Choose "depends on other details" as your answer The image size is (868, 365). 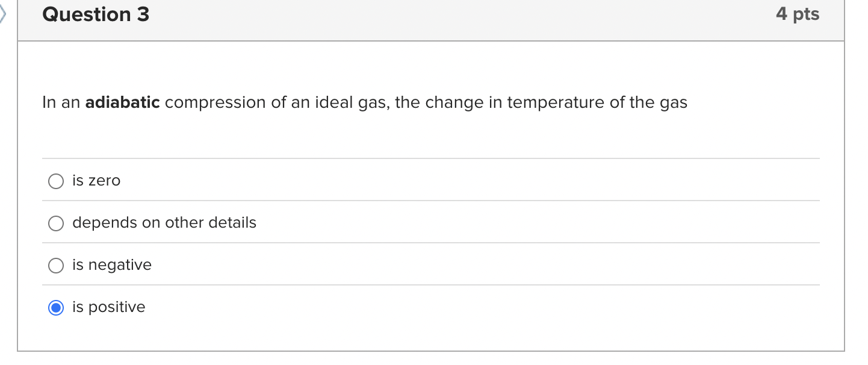click(x=55, y=223)
